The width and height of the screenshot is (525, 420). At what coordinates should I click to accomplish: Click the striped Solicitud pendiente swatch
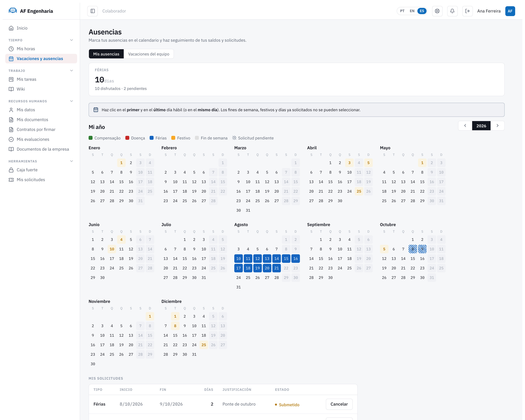(234, 138)
